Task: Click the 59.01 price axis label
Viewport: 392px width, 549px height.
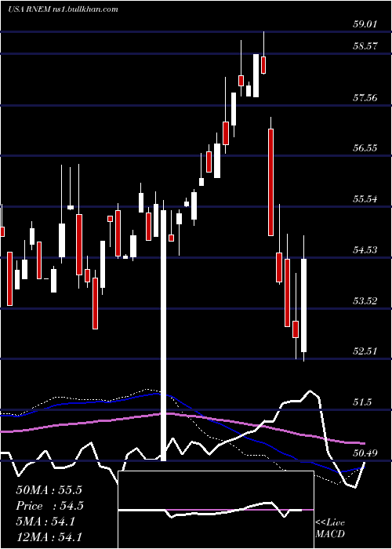Action: click(365, 24)
